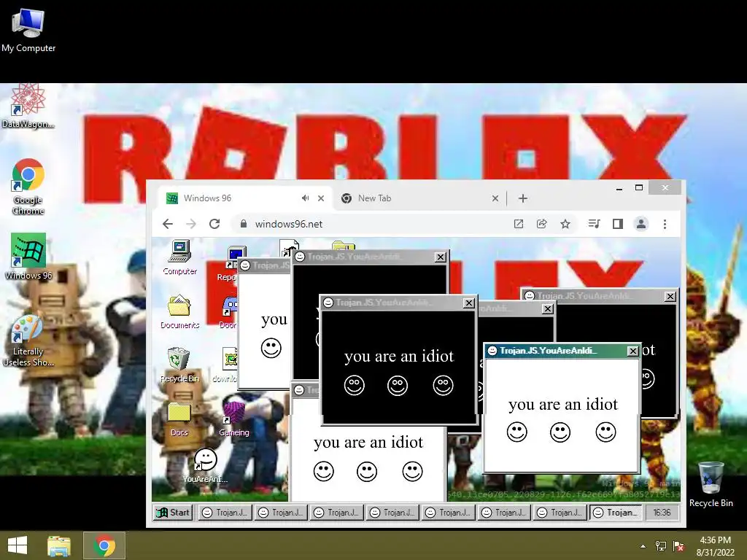Open Chrome's three-dot menu

[x=665, y=224]
